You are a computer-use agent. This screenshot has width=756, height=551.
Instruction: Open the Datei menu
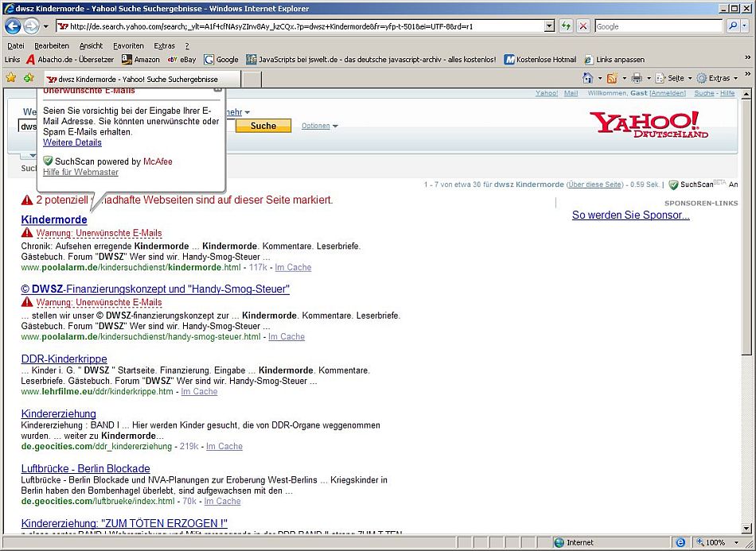tap(15, 46)
